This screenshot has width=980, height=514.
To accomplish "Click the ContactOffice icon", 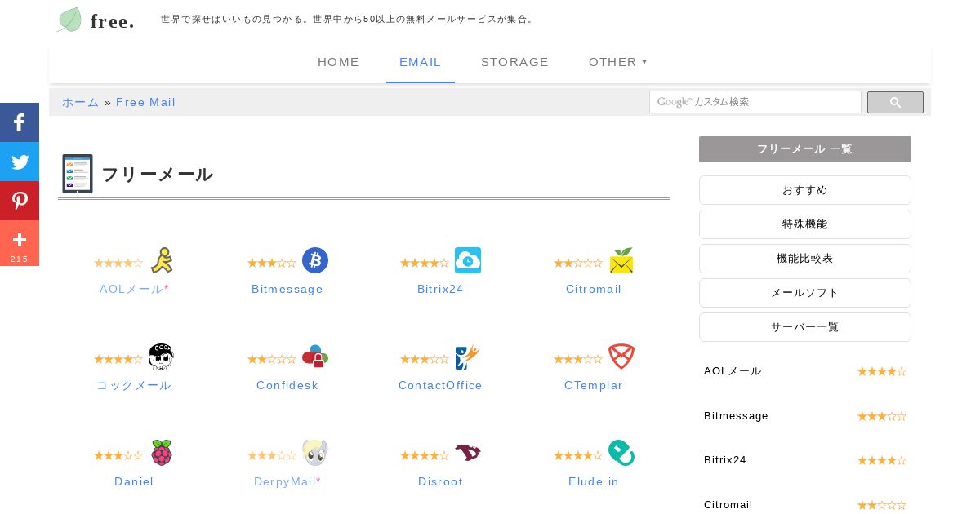I will 468,357.
